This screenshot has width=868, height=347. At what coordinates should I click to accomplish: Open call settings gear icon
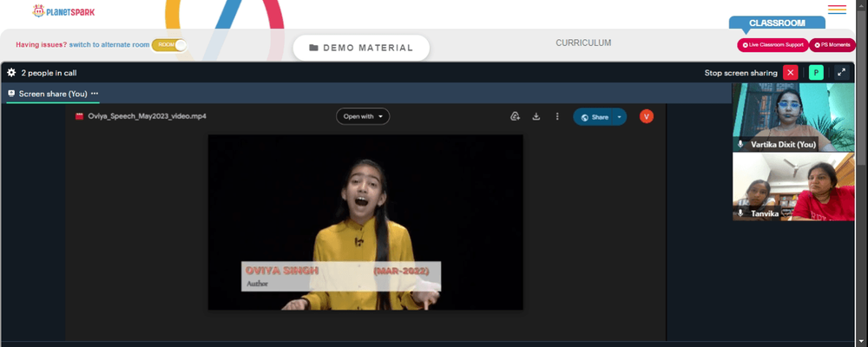tap(11, 73)
